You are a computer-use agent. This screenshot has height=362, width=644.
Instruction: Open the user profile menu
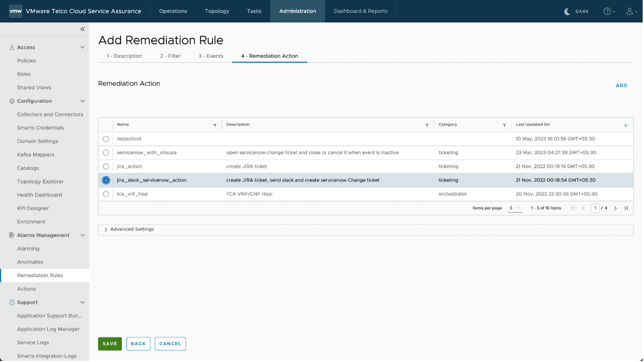[631, 11]
